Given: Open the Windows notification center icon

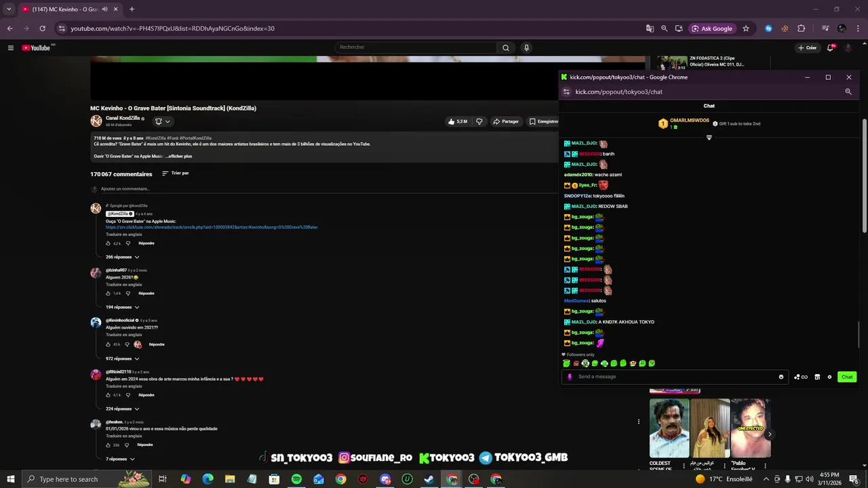Looking at the screenshot, I should (854, 479).
